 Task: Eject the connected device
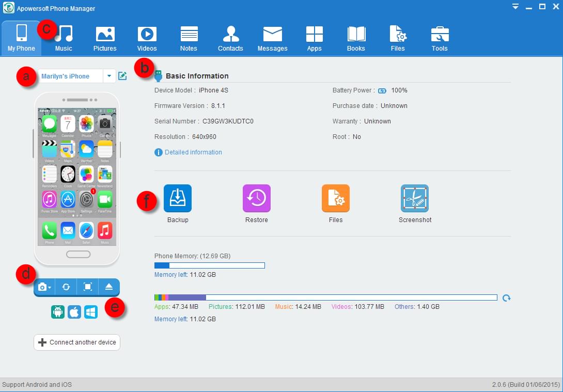(109, 287)
